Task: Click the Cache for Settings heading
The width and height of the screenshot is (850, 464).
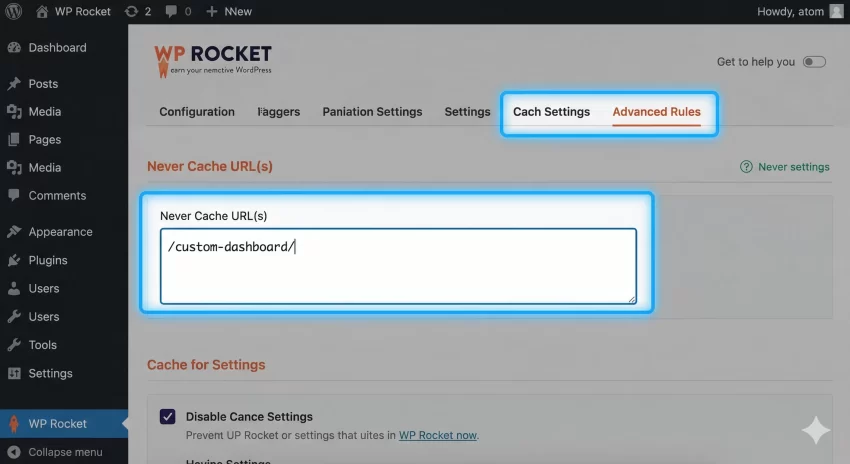Action: [206, 364]
